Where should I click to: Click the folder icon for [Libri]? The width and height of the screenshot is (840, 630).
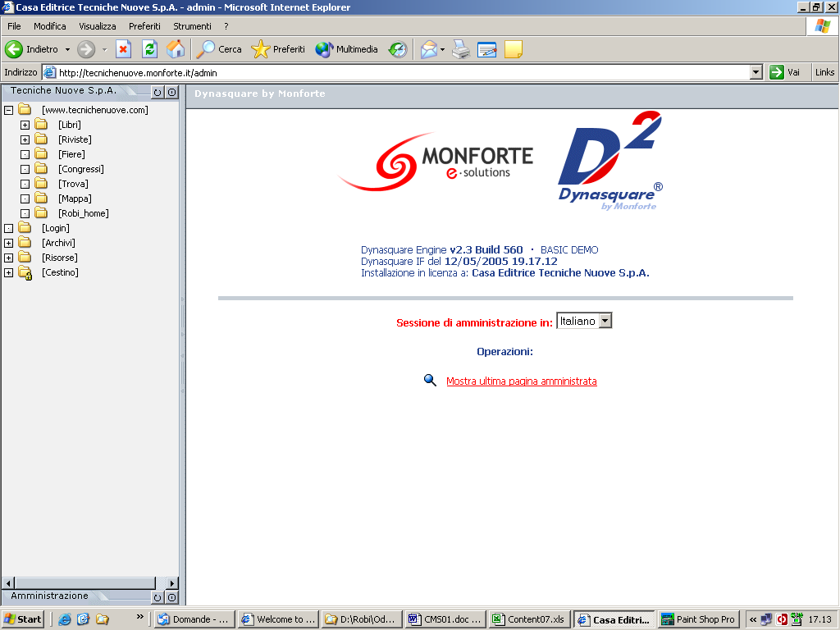(41, 125)
